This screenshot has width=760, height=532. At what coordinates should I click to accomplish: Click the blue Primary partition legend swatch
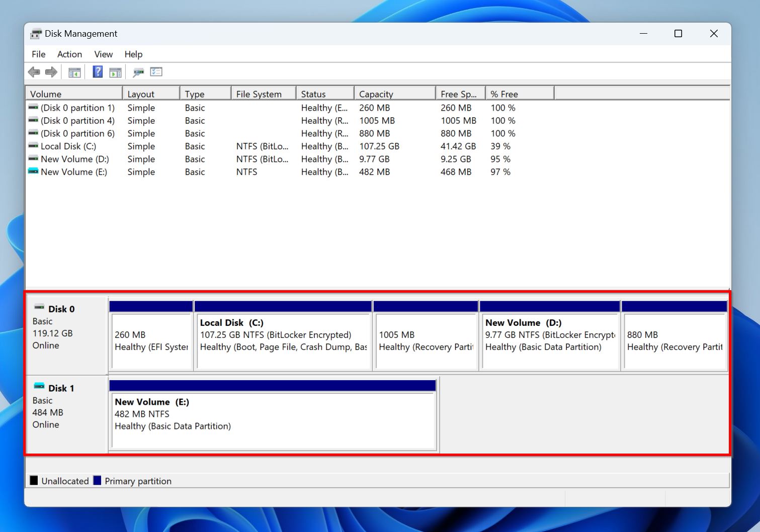(97, 480)
